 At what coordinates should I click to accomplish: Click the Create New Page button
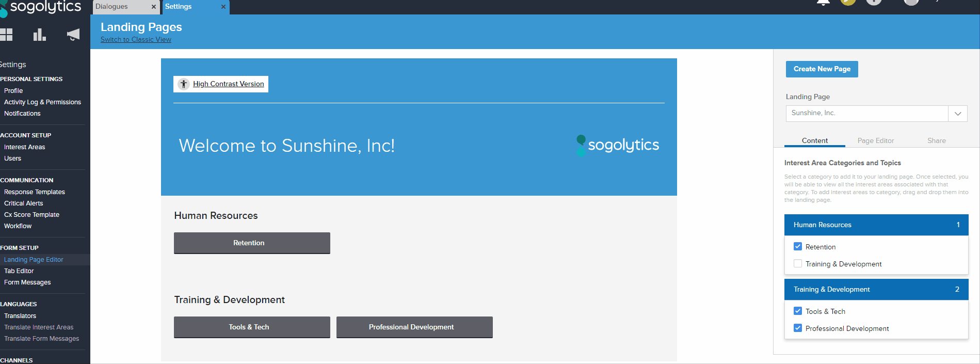point(822,69)
